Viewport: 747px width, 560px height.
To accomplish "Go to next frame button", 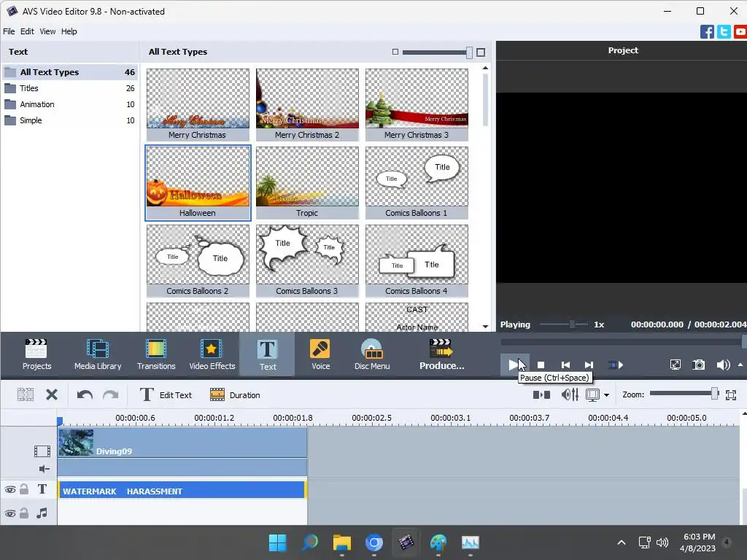I will click(x=589, y=365).
